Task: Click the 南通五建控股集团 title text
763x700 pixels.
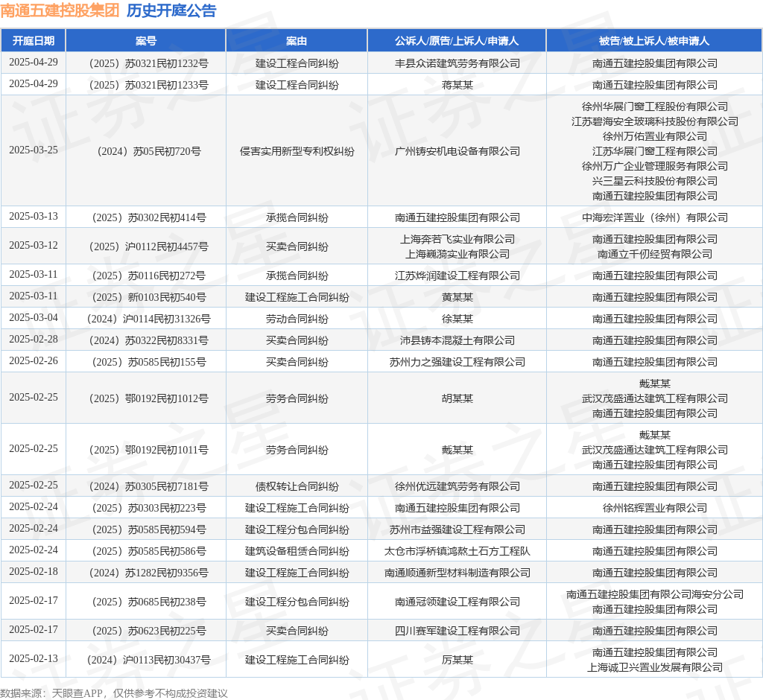Action: pos(60,10)
